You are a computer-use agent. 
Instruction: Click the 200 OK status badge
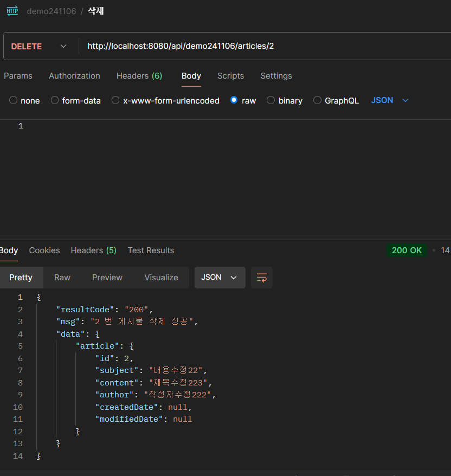(407, 250)
